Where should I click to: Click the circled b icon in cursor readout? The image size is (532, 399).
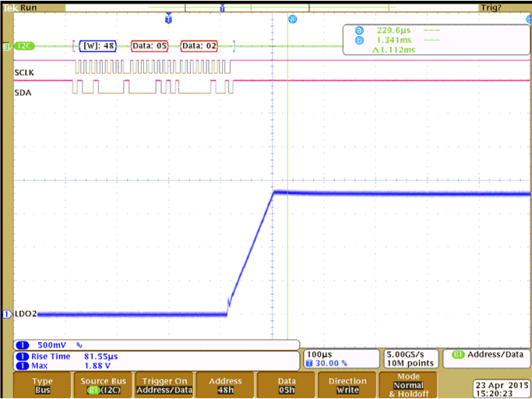[x=359, y=41]
